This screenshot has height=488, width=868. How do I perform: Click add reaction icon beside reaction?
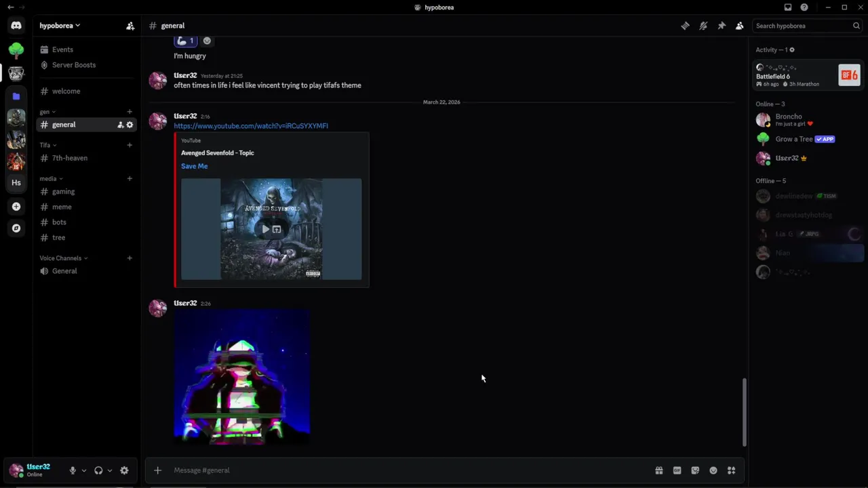tap(207, 41)
